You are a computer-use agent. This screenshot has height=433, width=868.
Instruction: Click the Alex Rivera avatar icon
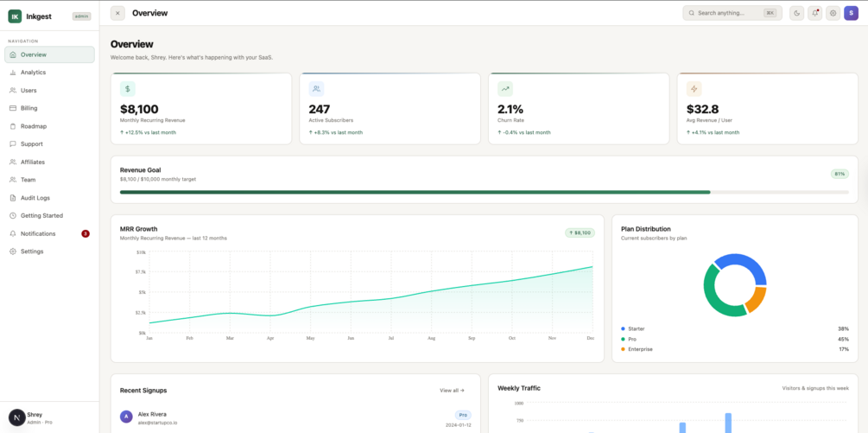(127, 417)
